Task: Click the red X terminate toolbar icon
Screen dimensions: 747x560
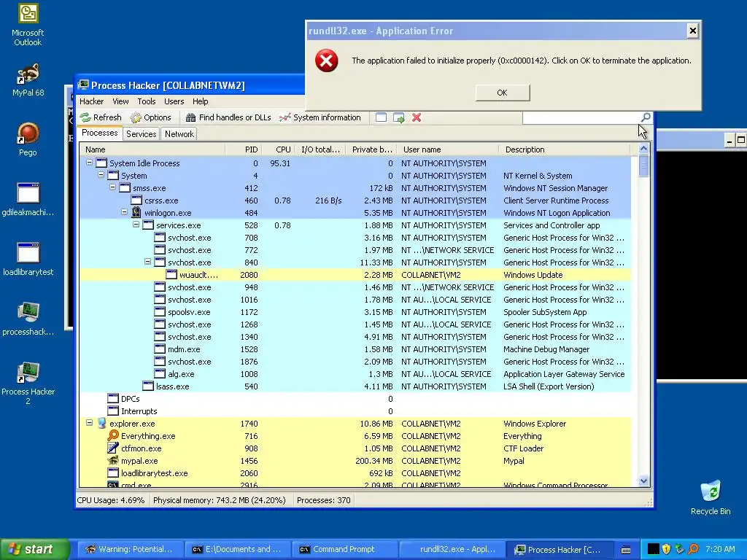Action: point(417,117)
